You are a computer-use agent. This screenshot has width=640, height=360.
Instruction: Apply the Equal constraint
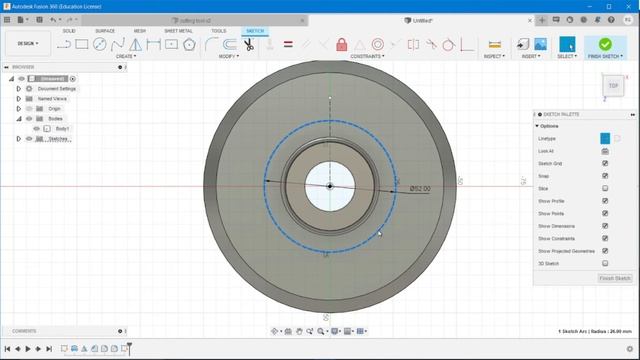(288, 44)
